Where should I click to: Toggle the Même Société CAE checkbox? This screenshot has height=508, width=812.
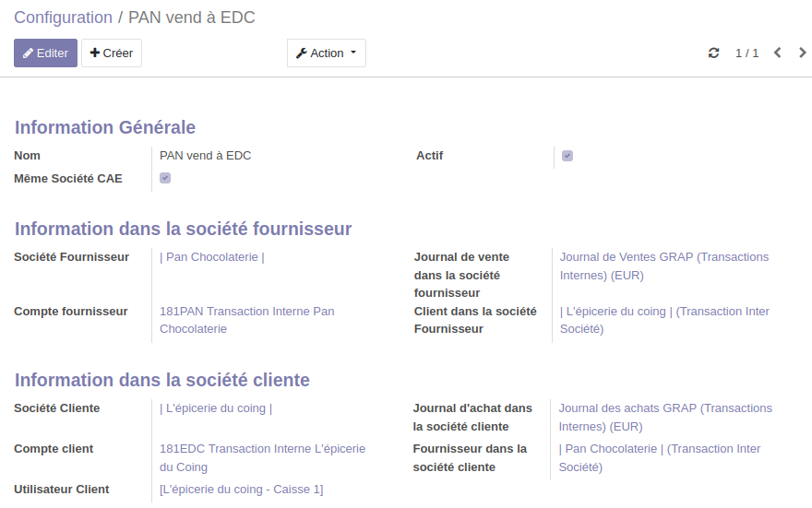tap(165, 178)
